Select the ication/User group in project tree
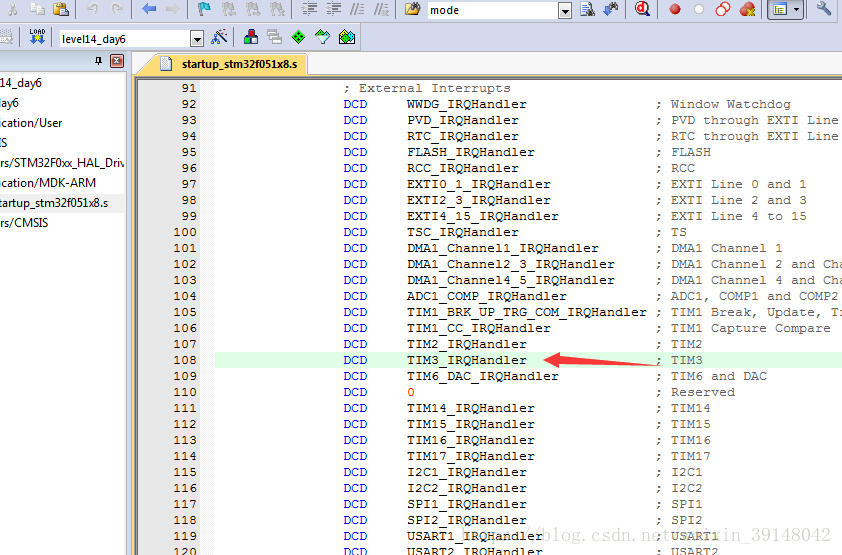Image resolution: width=842 pixels, height=555 pixels. pos(31,123)
